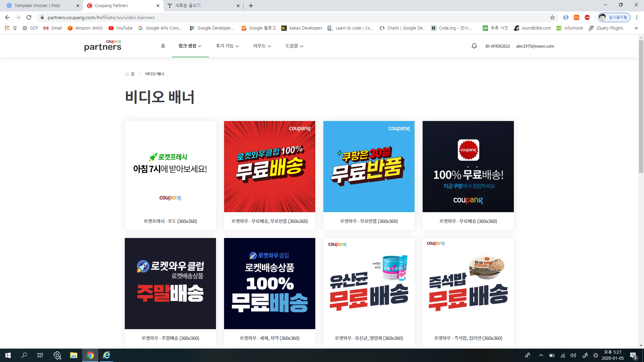644x362 pixels.
Task: Open the Gmail bookmark
Action: (53, 28)
